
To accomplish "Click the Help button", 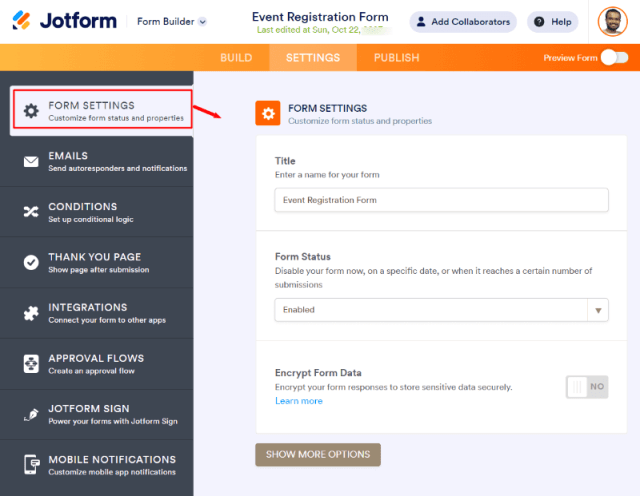I will 553,22.
